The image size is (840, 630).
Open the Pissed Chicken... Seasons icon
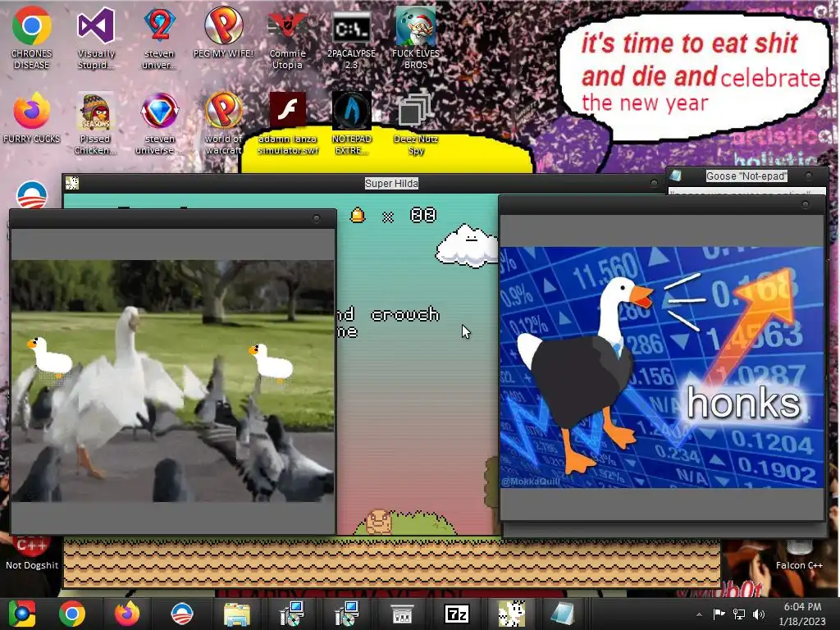click(95, 123)
